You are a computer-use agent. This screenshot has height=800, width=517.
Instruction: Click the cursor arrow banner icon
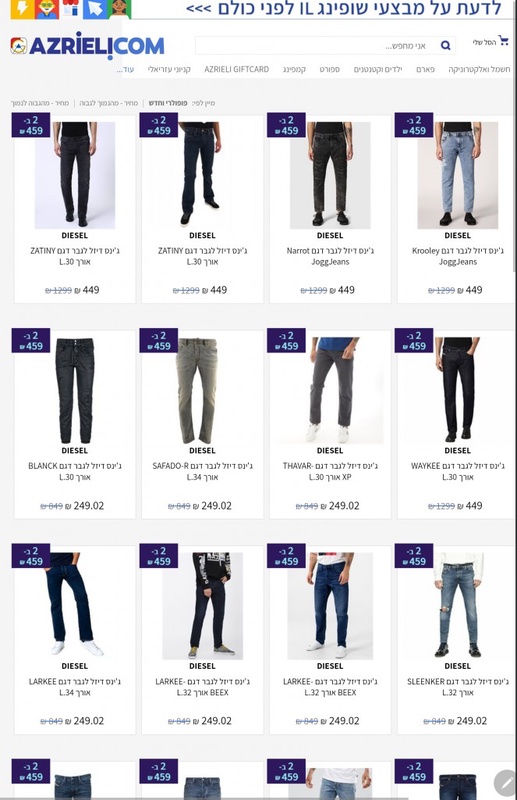94,9
